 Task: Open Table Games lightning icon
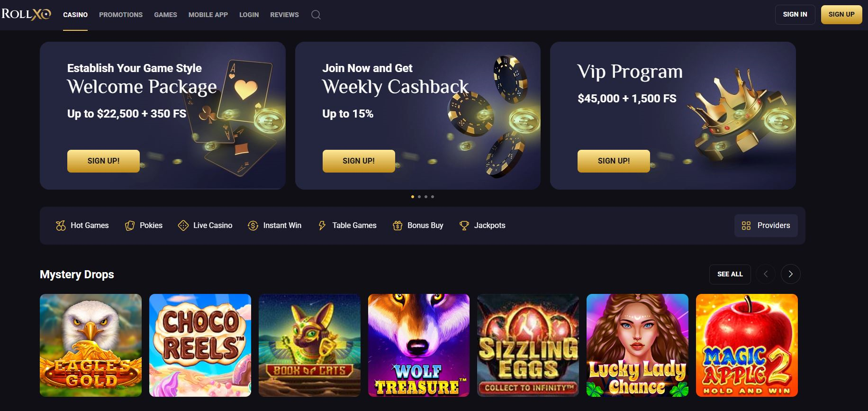[x=322, y=226]
